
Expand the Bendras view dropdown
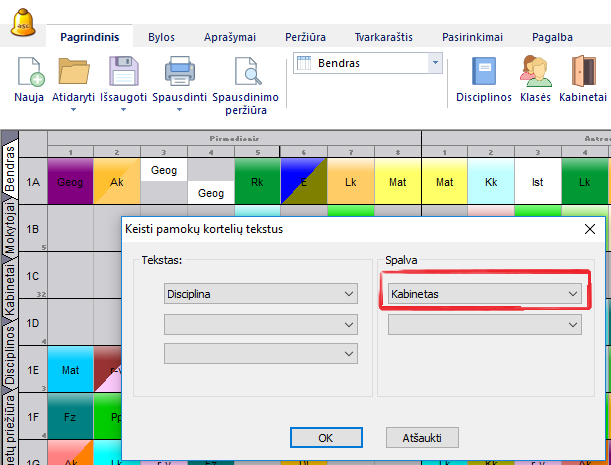click(x=435, y=63)
